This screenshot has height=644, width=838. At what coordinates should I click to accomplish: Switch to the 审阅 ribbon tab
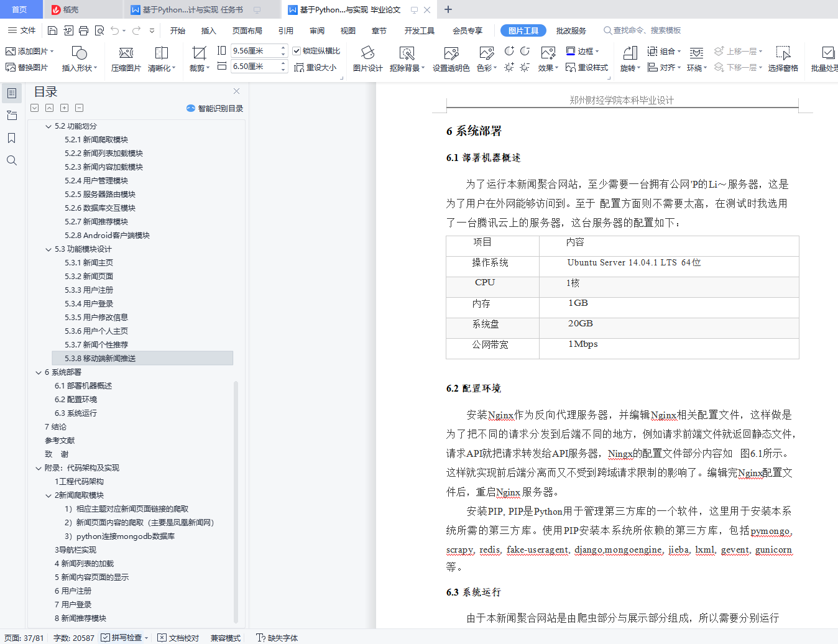[x=317, y=30]
